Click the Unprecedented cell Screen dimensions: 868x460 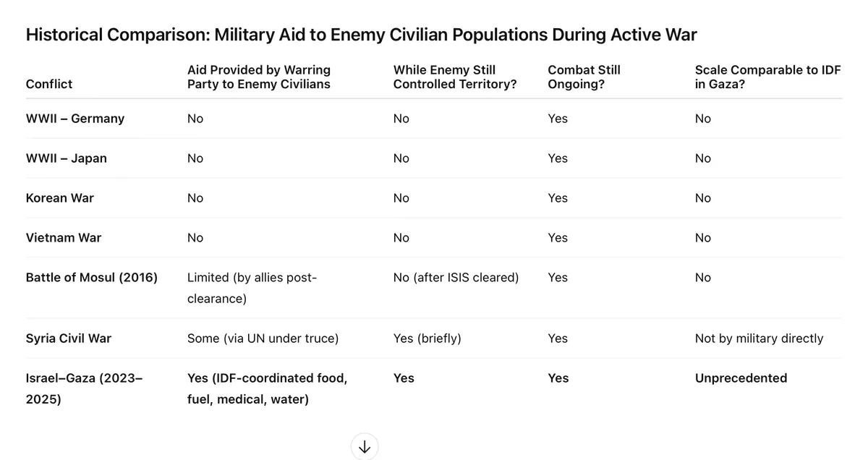[741, 378]
